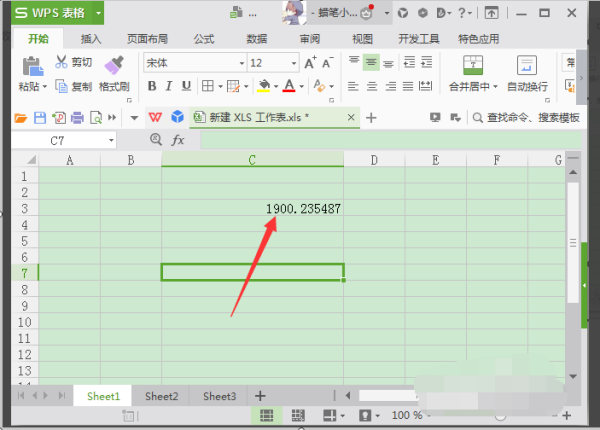Click the print preview icon

tap(96, 118)
